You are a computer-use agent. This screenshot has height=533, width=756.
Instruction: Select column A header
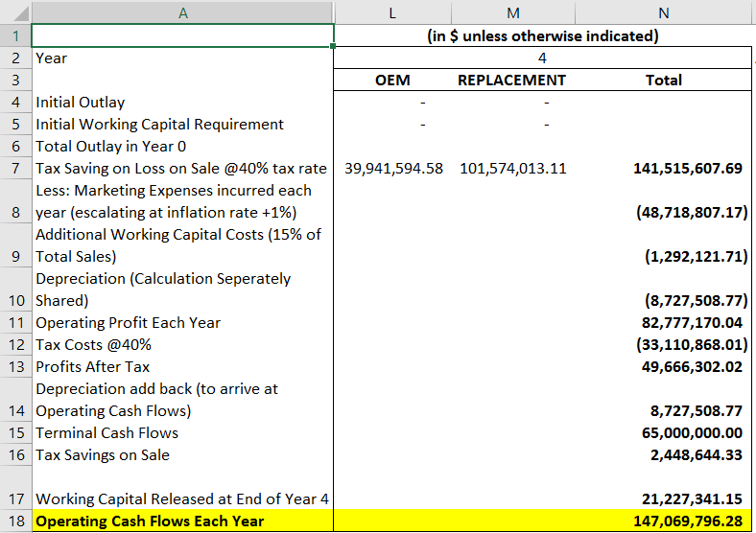click(x=182, y=12)
